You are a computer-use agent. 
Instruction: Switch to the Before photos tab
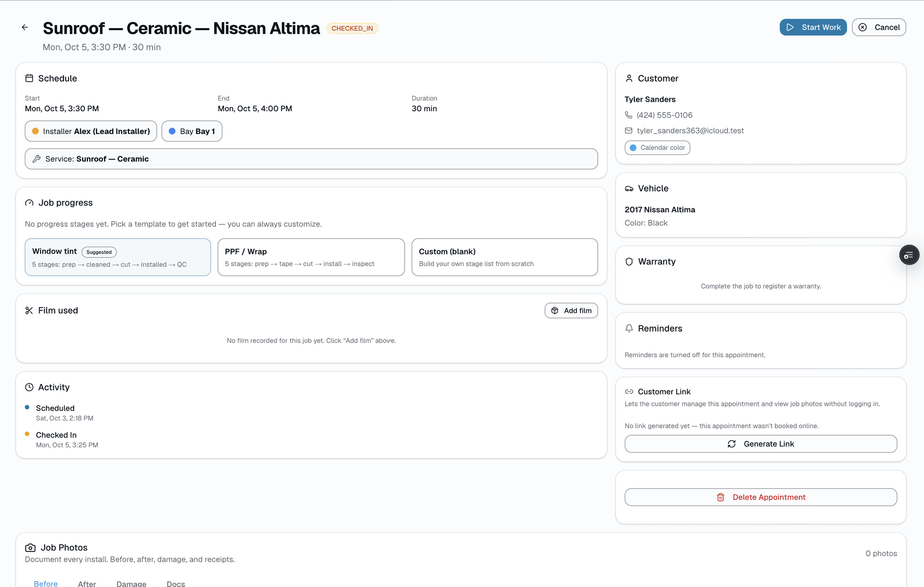coord(46,583)
